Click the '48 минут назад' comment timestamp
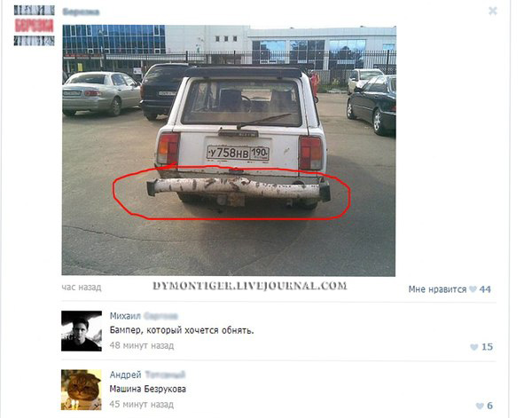 point(142,346)
